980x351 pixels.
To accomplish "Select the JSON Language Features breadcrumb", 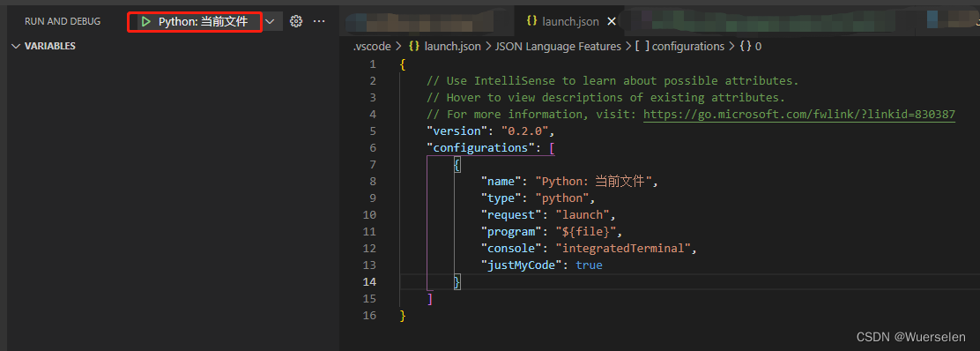I will coord(558,46).
